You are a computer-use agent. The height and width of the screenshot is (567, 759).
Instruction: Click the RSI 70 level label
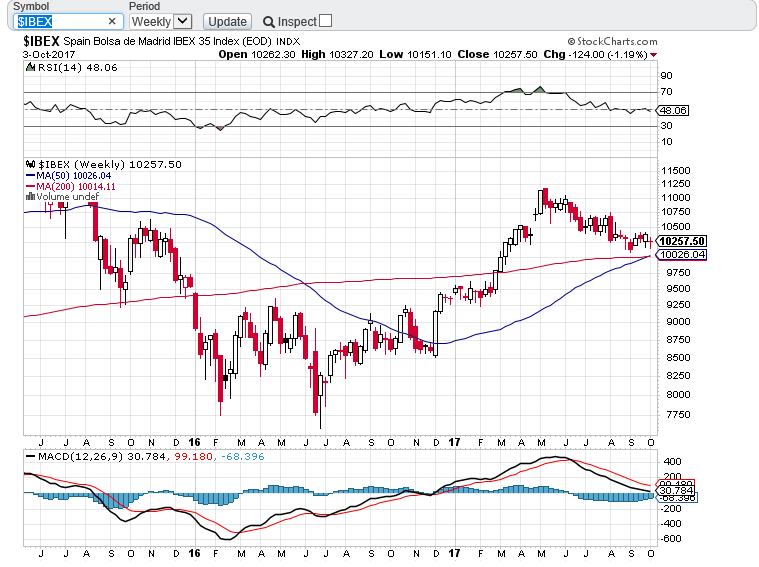(667, 91)
